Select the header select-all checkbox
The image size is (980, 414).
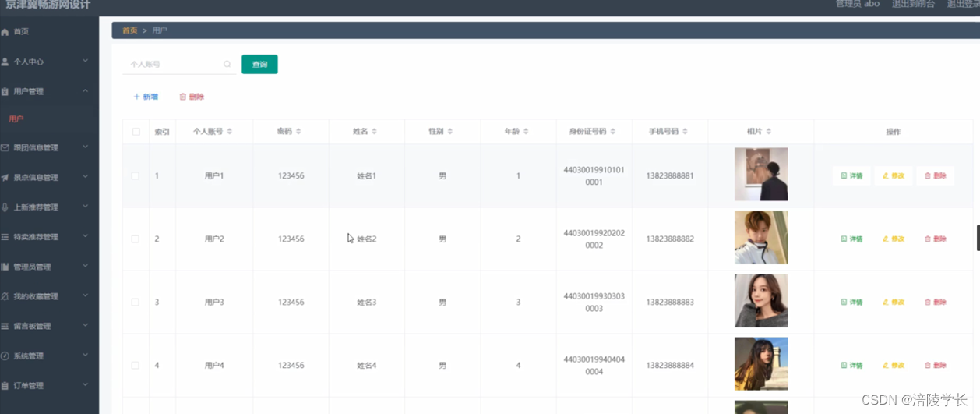136,132
